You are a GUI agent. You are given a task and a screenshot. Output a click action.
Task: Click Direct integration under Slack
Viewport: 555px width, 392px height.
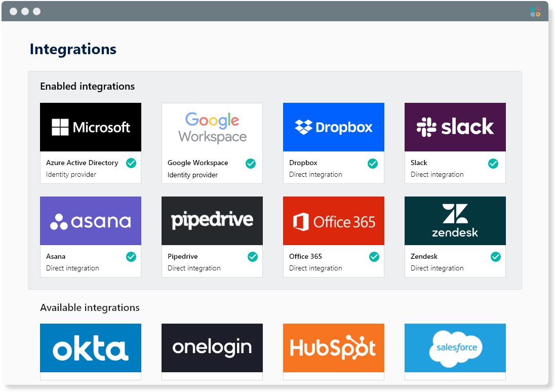pos(437,174)
